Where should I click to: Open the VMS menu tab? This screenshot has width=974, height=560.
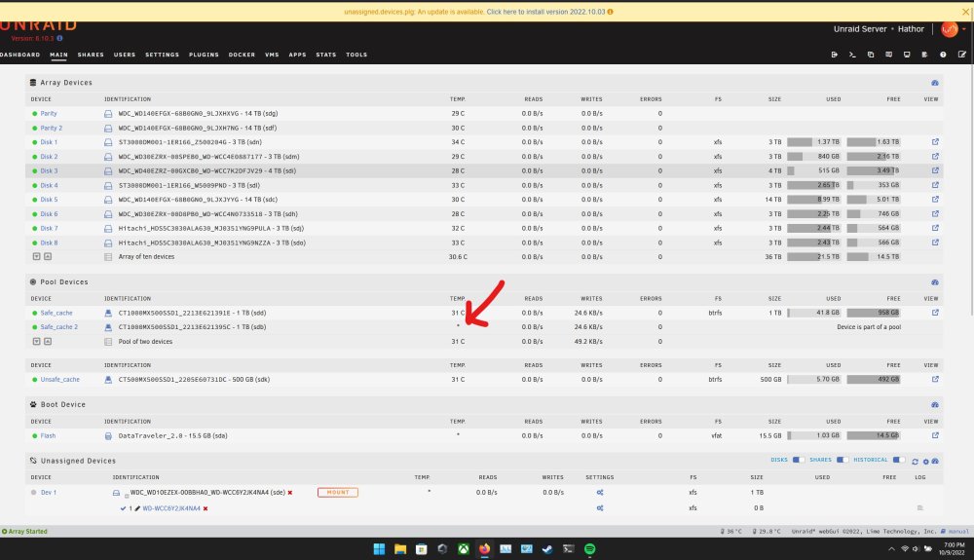272,55
